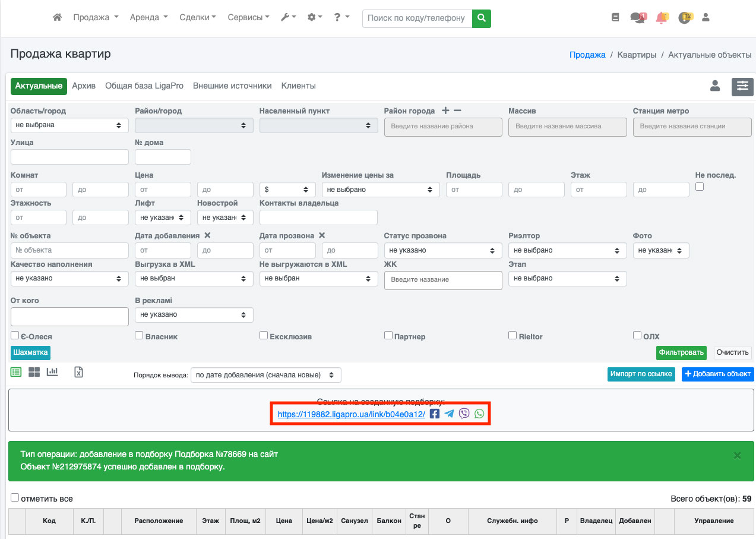756x539 pixels.
Task: Enable the Є-Олеся checkbox
Action: 15,335
